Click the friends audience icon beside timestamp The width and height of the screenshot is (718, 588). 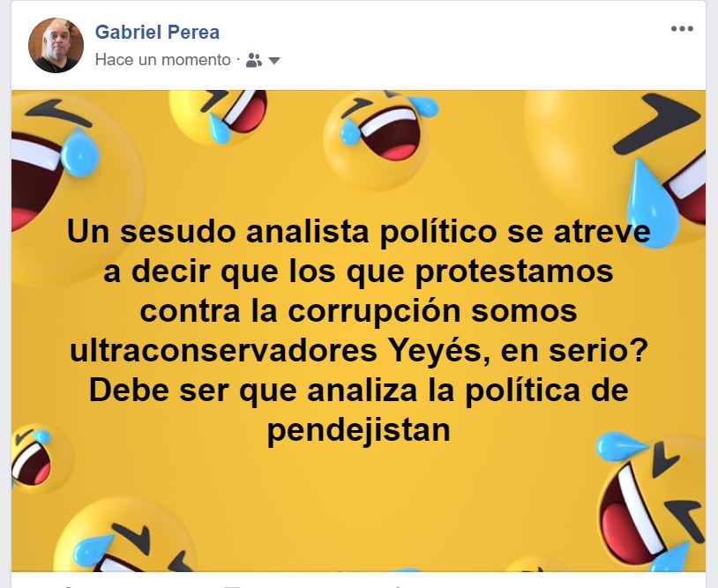pos(254,60)
